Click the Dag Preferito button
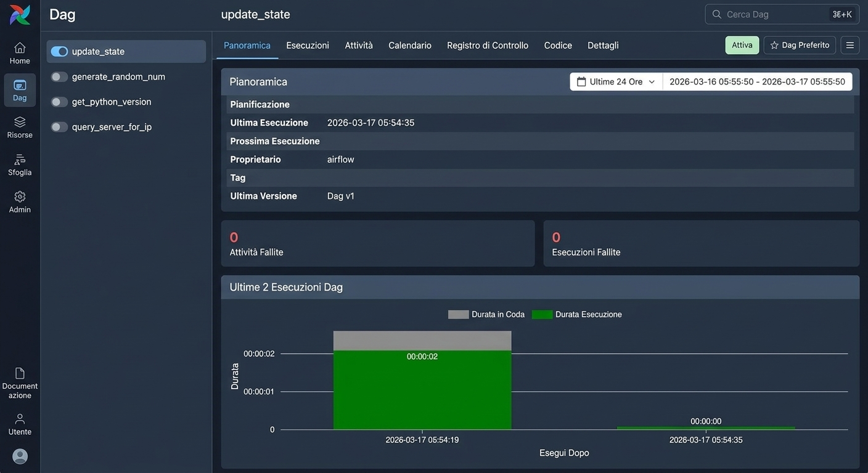 pyautogui.click(x=800, y=46)
